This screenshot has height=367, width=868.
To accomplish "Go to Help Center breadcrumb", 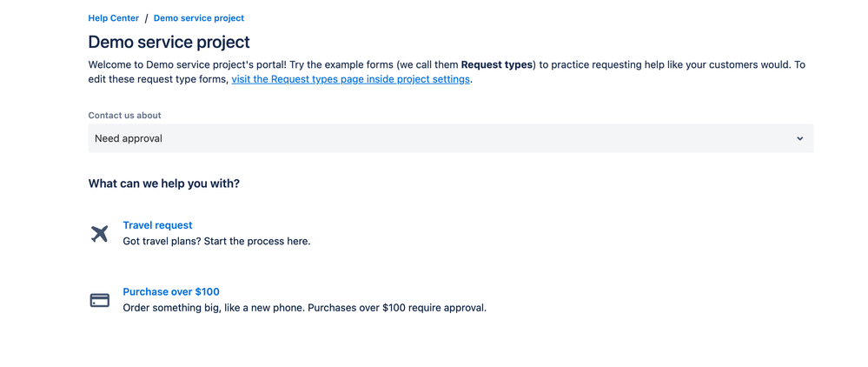I will (114, 18).
